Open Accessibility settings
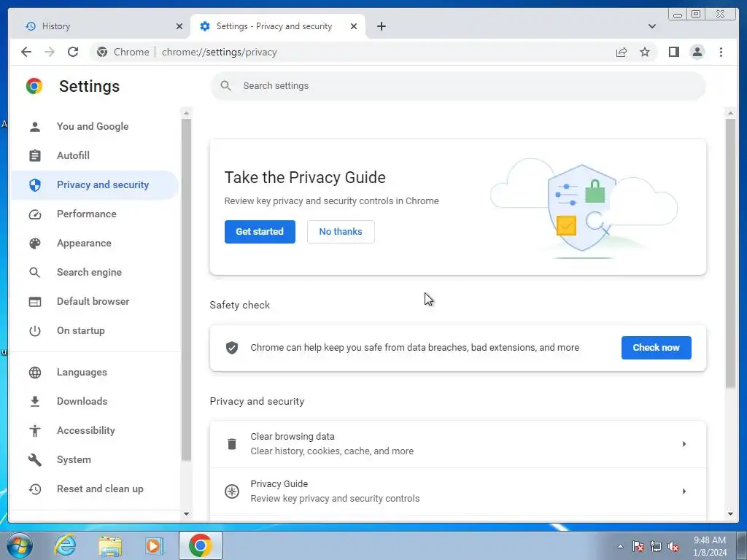Viewport: 747px width, 560px height. 86,430
